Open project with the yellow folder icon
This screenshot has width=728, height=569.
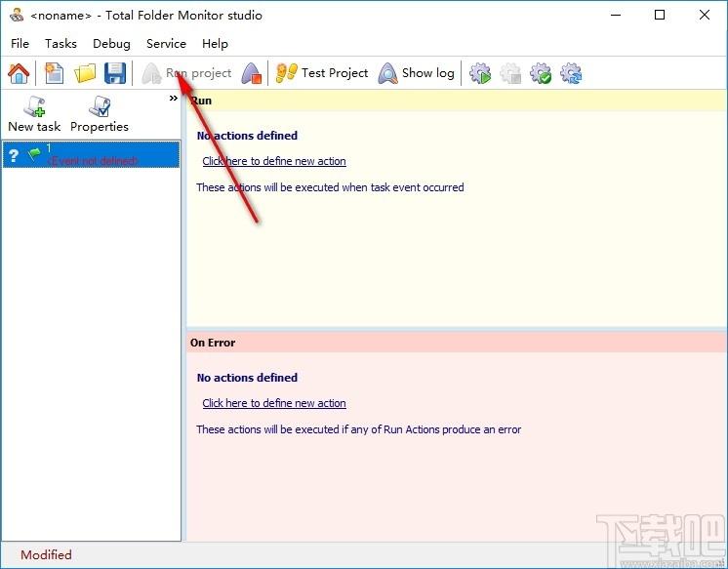coord(85,73)
